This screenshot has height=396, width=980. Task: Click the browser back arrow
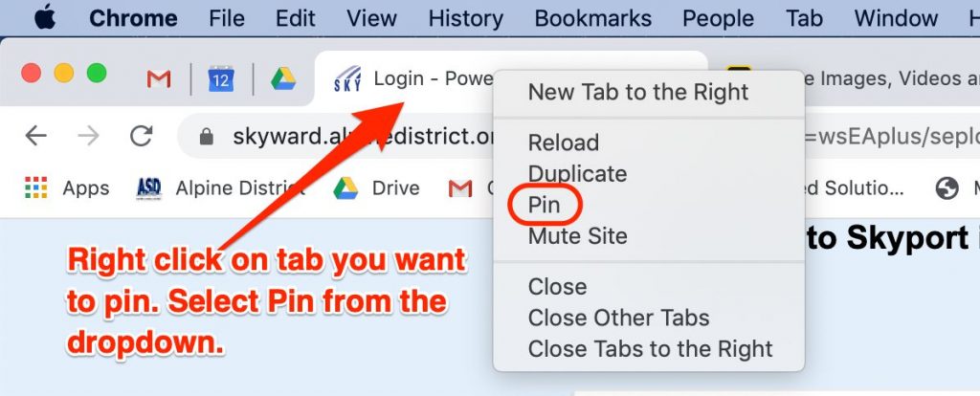coord(35,135)
